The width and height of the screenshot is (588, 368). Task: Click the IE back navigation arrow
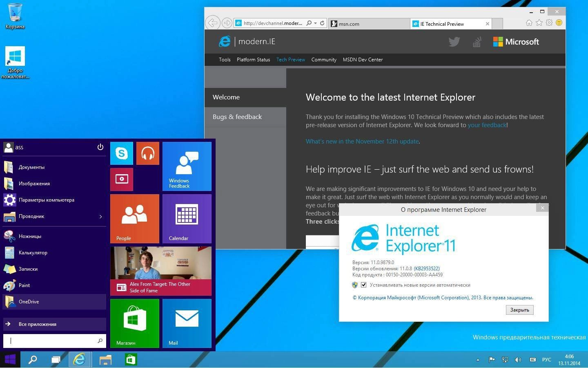(213, 23)
